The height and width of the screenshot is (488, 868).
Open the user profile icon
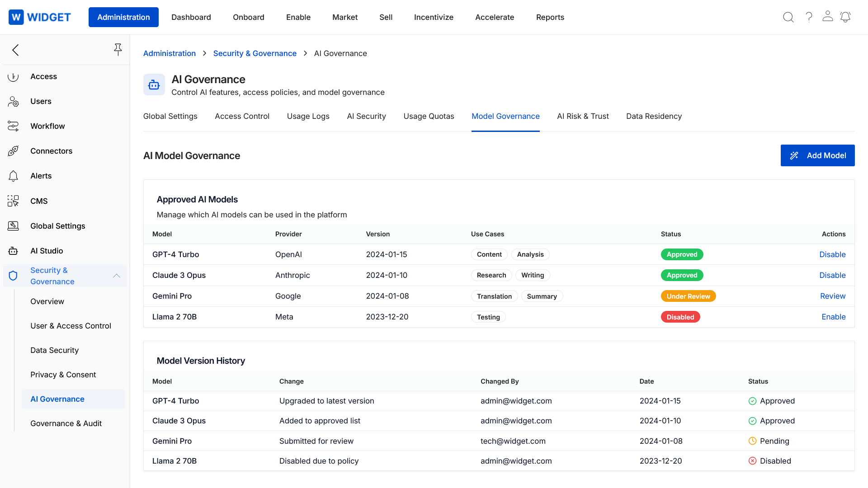827,16
